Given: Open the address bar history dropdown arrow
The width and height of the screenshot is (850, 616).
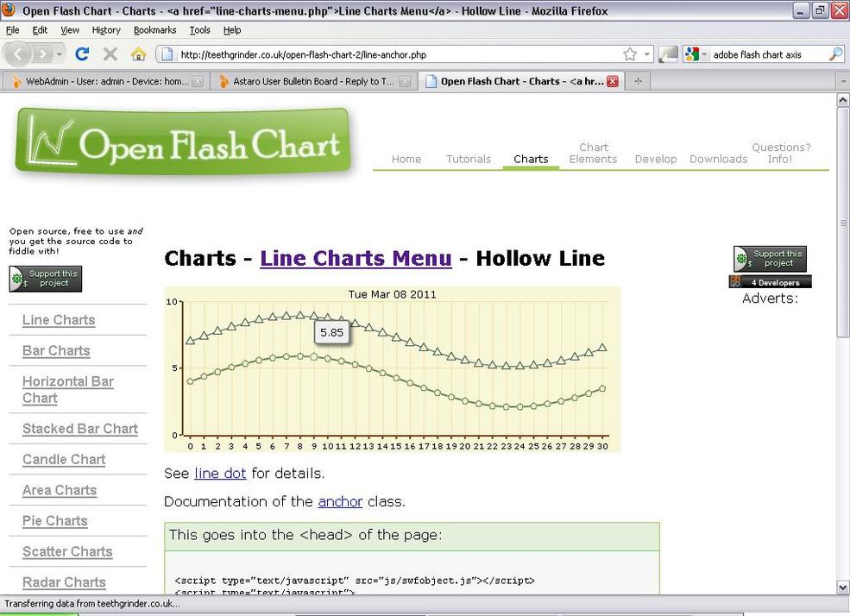Looking at the screenshot, I should tap(646, 54).
